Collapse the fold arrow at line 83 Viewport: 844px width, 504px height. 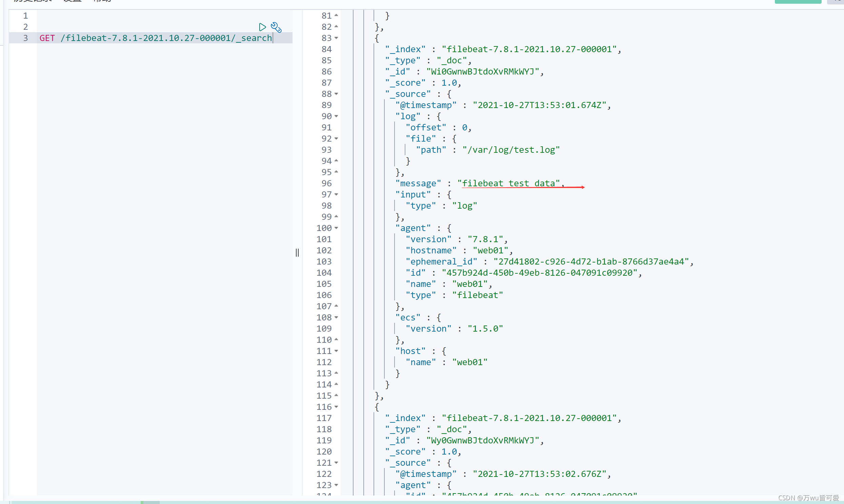pos(336,38)
